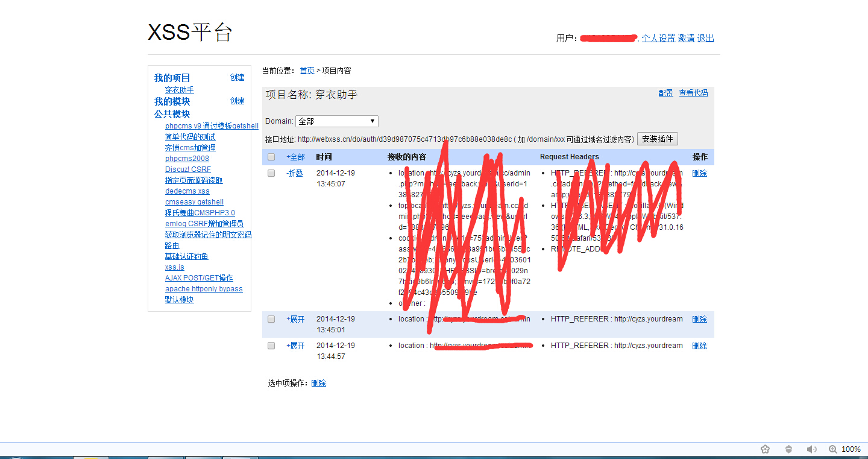Expand the 13:44:57 record with +展开
This screenshot has height=459, width=868.
[295, 346]
